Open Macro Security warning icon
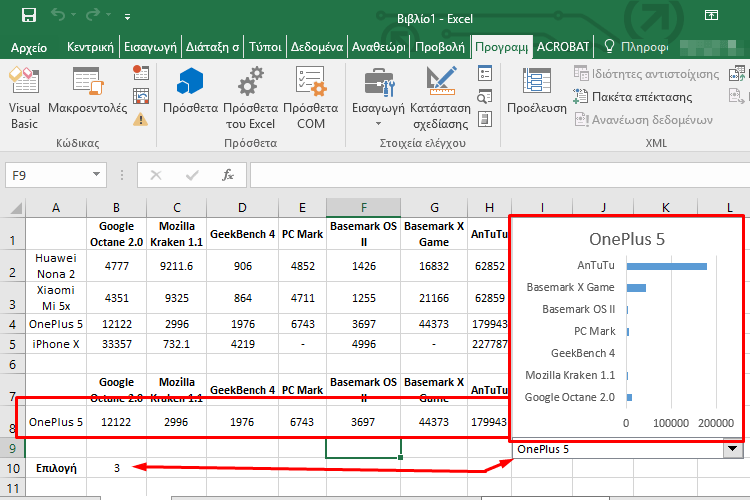 [141, 119]
